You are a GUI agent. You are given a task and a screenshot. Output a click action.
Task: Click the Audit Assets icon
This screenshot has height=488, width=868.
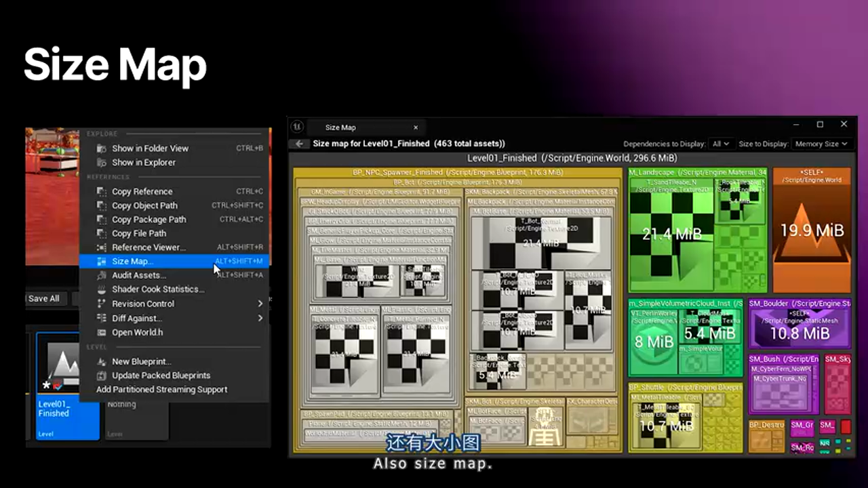click(102, 275)
